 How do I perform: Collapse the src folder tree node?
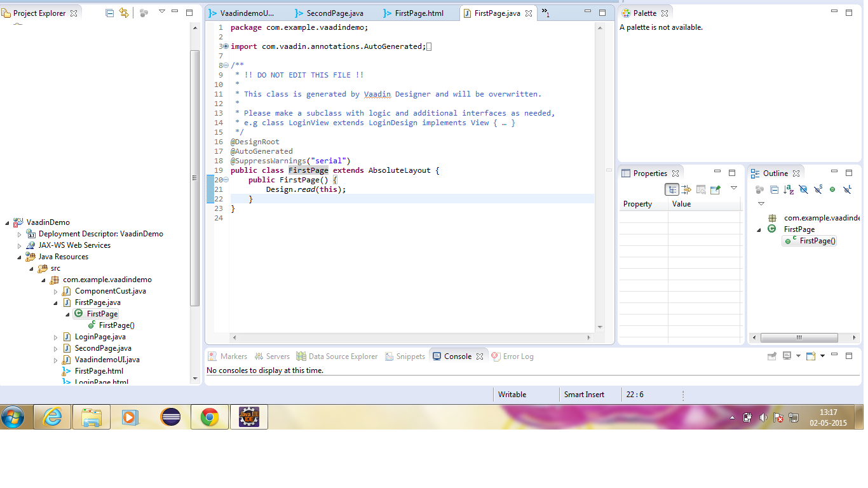pyautogui.click(x=31, y=268)
